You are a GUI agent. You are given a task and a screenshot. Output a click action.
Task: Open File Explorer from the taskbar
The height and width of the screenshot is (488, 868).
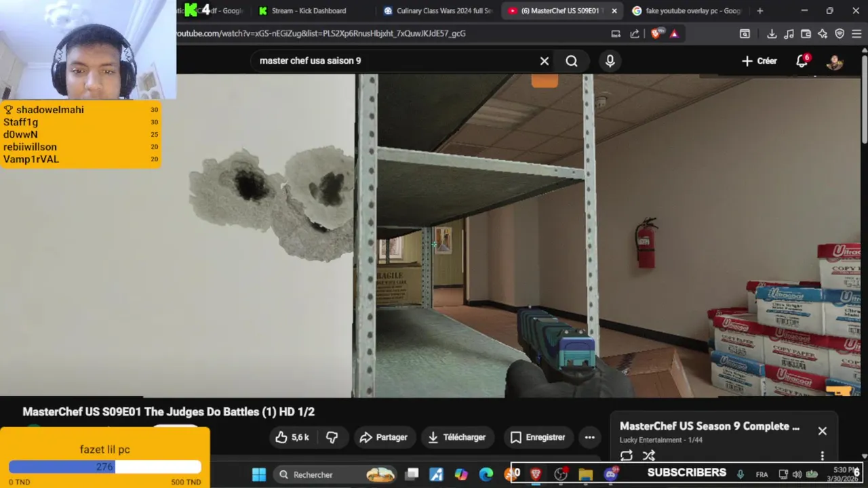click(586, 474)
